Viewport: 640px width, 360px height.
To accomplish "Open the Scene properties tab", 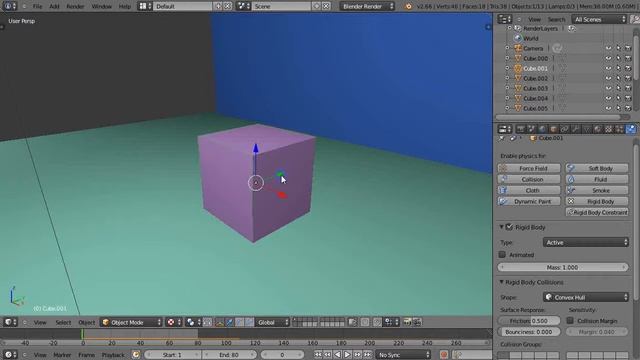I will (x=532, y=129).
